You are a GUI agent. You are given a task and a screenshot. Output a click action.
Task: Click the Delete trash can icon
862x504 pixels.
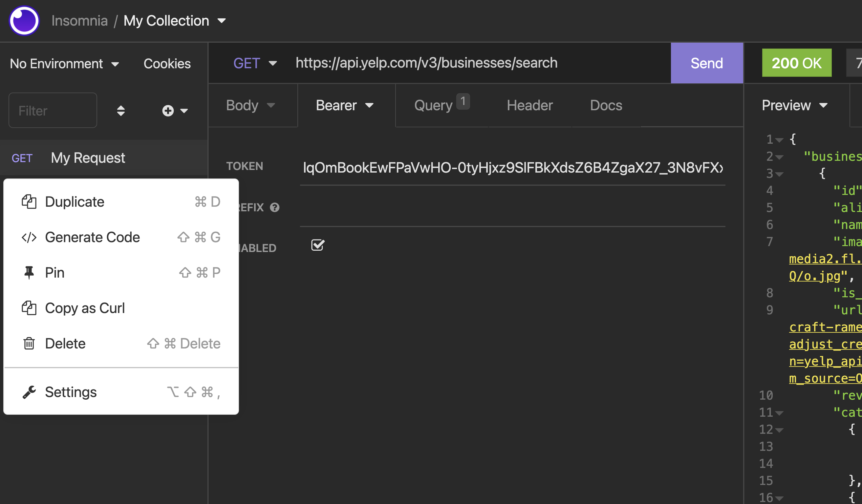(29, 344)
